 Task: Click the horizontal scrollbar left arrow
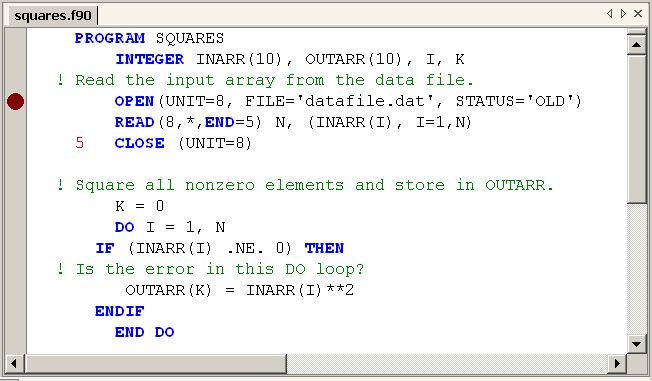(x=14, y=364)
